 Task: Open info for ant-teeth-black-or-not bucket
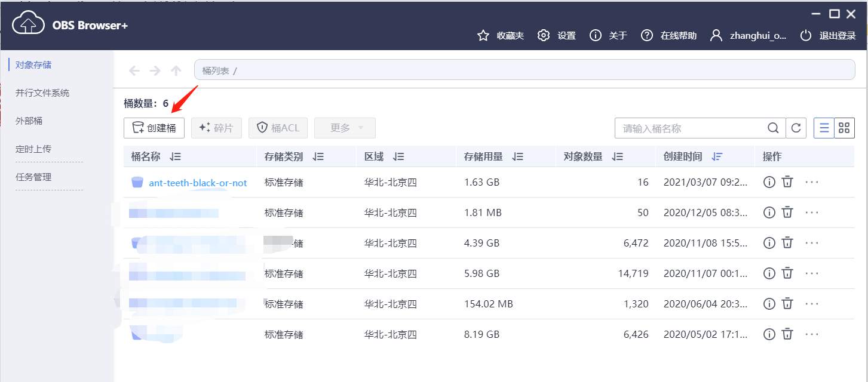point(769,182)
